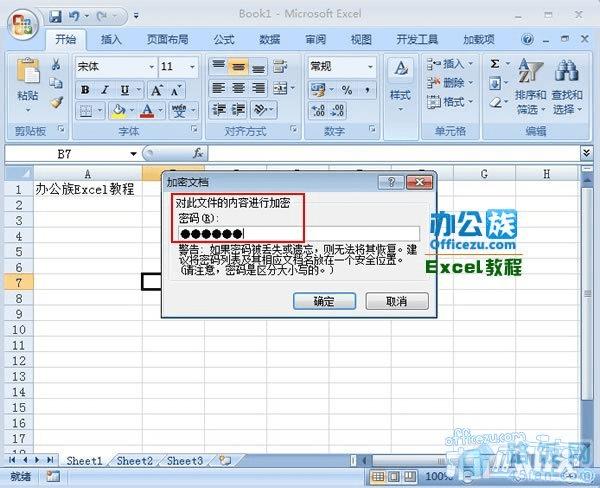Click the insert function fx button
The width and height of the screenshot is (600, 488).
[198, 153]
